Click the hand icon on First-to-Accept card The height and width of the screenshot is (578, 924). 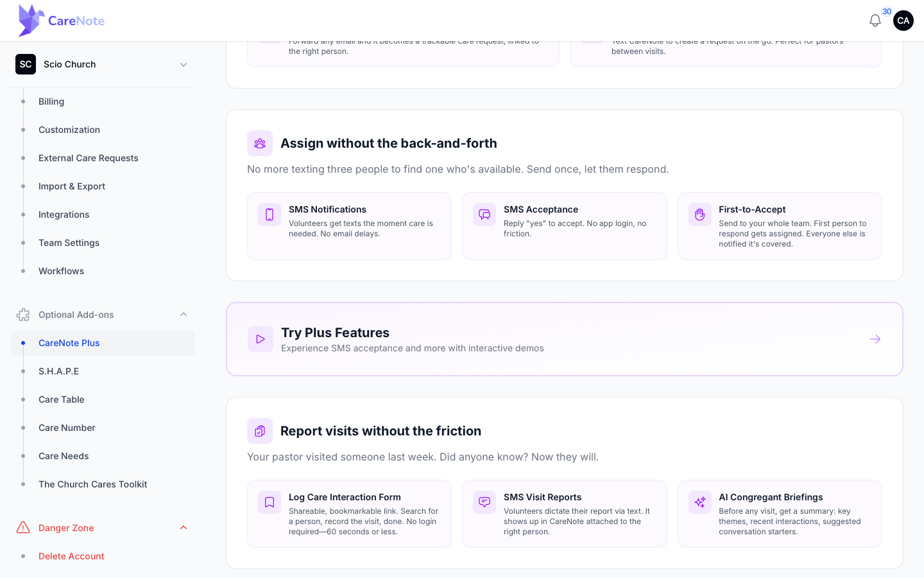pos(700,215)
